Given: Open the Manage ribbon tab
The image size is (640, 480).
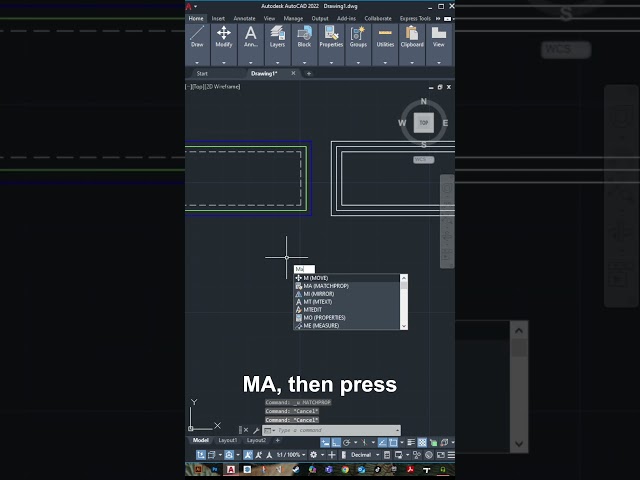Looking at the screenshot, I should click(x=293, y=18).
